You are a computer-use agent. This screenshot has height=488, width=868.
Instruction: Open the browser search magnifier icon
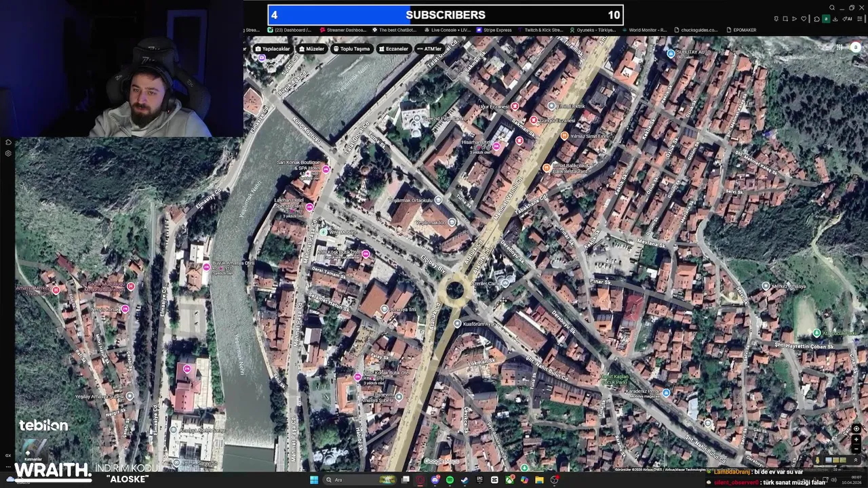click(832, 7)
